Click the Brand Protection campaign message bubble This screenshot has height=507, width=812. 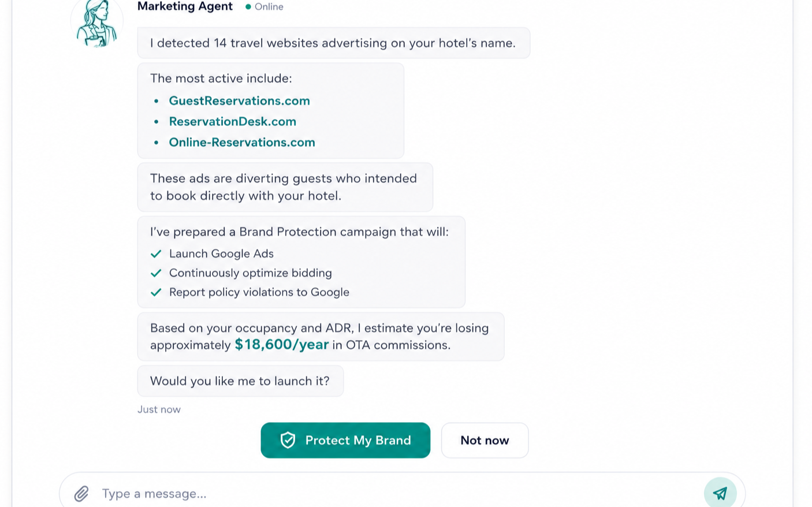[301, 262]
